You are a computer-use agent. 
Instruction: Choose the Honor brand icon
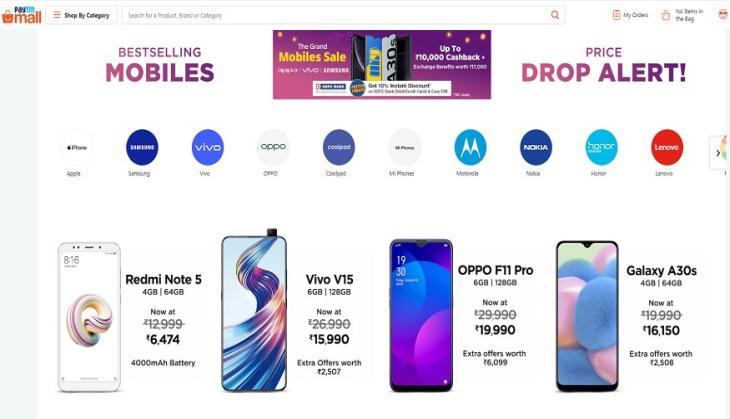[602, 147]
